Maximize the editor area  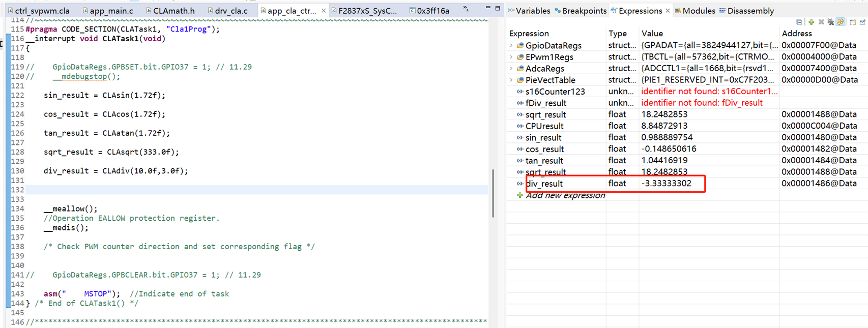[x=498, y=8]
